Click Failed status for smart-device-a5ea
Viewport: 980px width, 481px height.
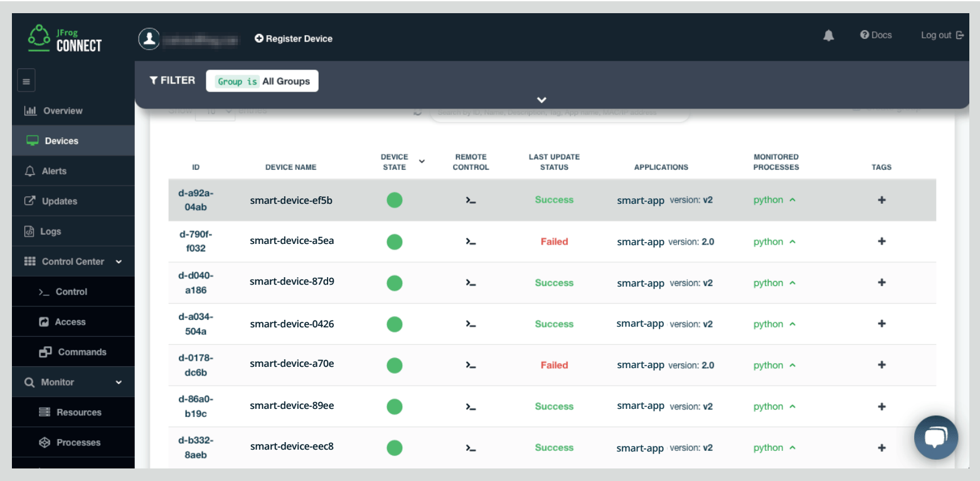point(554,241)
